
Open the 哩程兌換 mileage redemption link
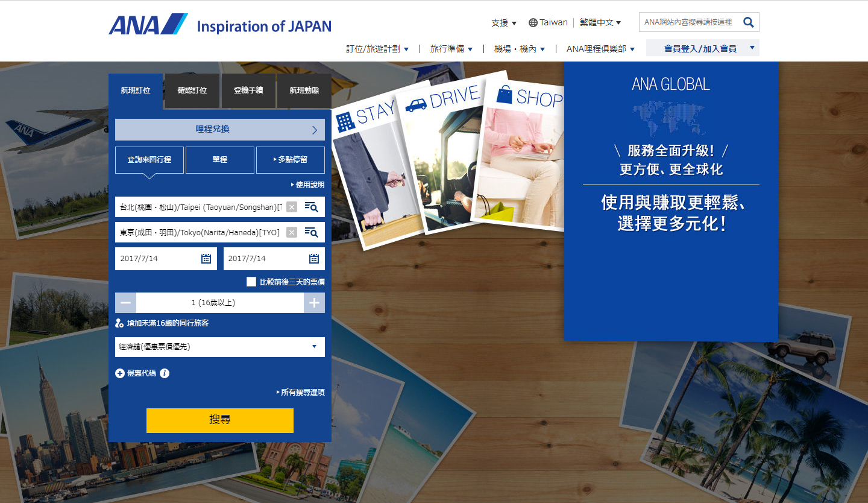click(220, 129)
